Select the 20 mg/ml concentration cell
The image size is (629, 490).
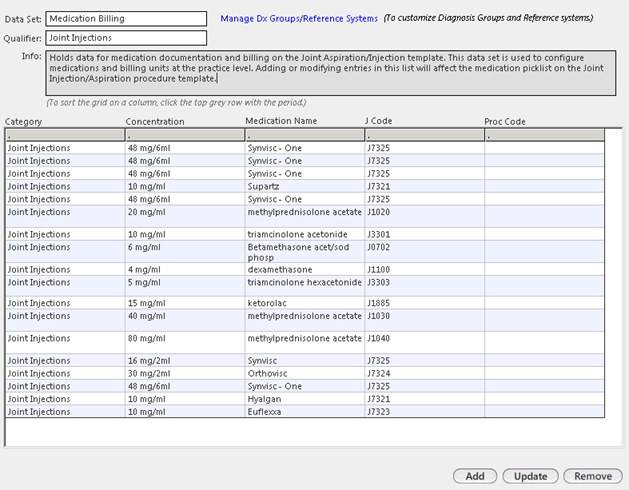click(x=185, y=217)
